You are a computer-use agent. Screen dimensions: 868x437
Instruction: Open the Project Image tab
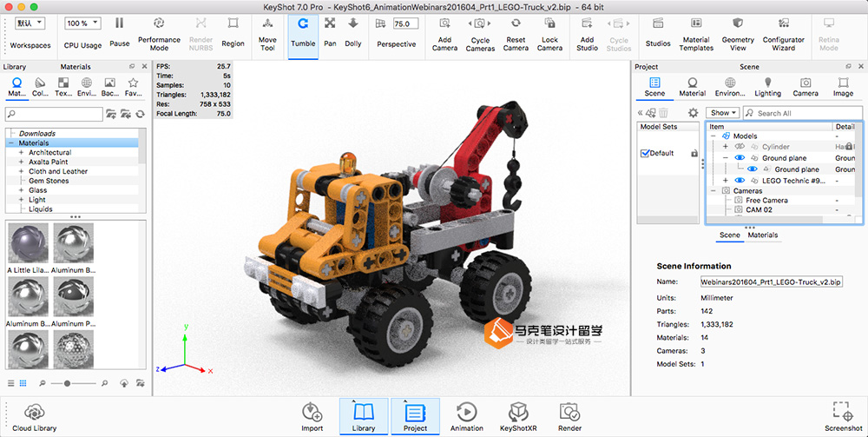(x=843, y=87)
